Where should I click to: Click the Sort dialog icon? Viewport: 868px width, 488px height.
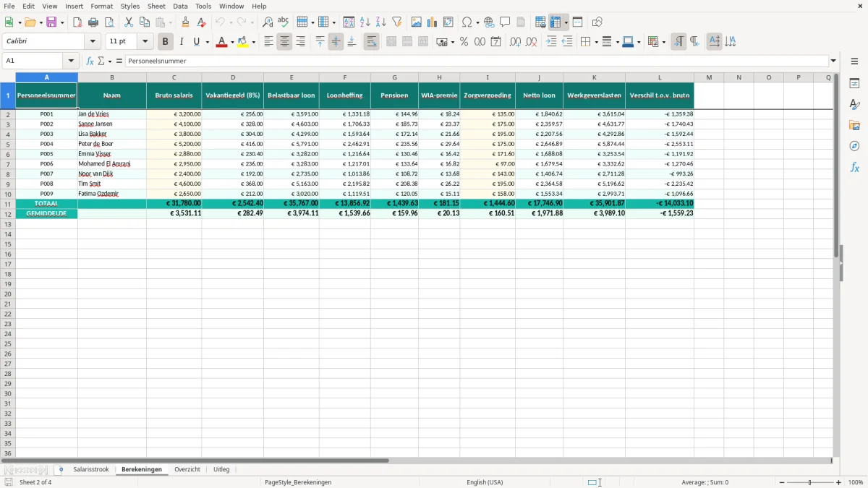[349, 22]
